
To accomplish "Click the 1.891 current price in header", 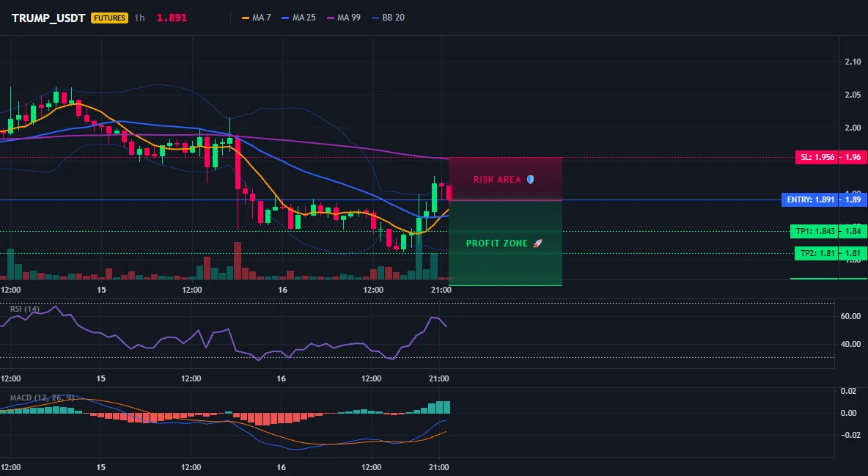I will tap(172, 18).
